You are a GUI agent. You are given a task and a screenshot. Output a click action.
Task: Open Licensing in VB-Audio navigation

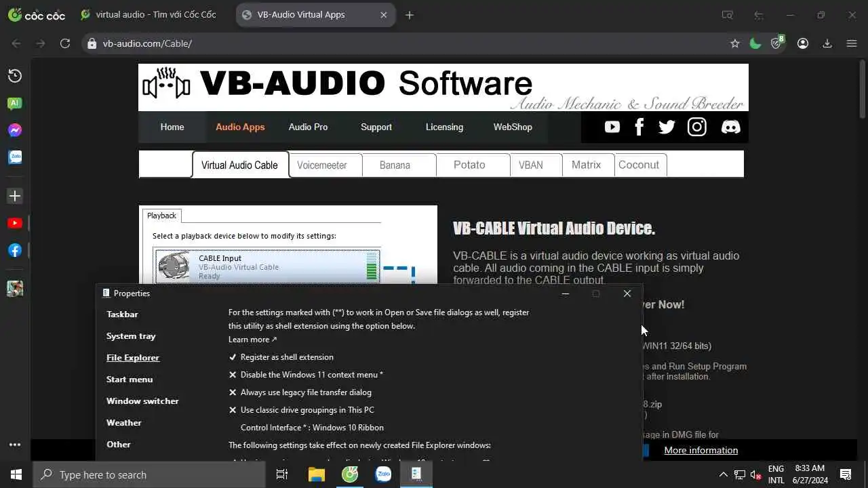click(x=444, y=127)
